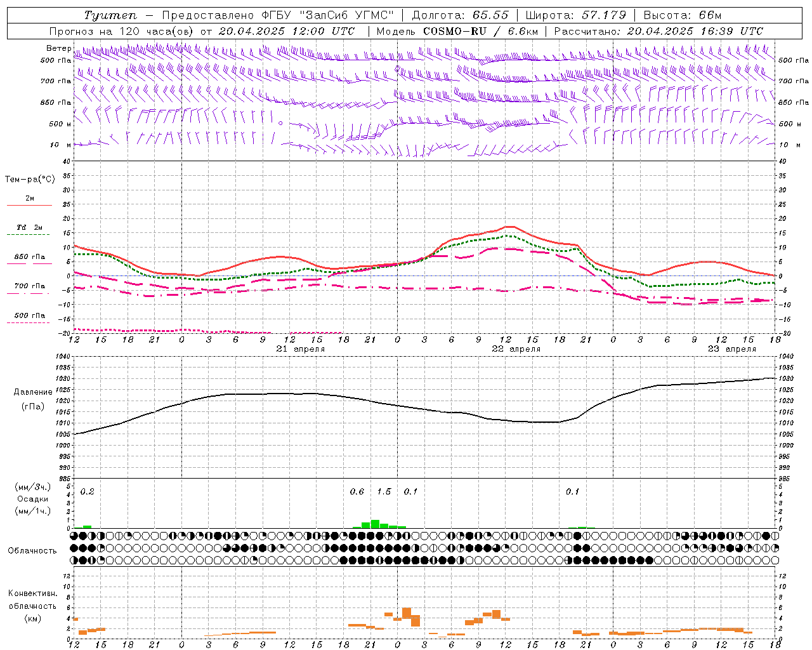
Task: Click the forecast start "20.04.2025 12:00 UTC"
Action: (x=287, y=31)
